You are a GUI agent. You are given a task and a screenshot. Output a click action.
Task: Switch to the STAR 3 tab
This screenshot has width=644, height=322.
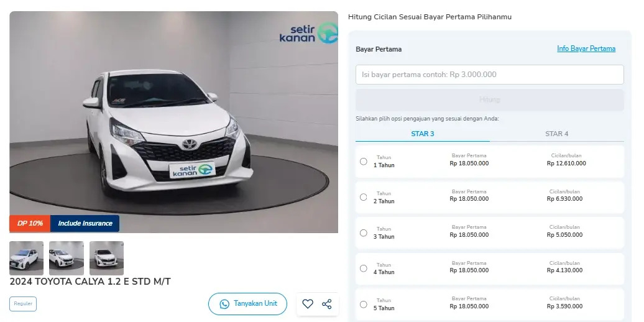tap(423, 134)
